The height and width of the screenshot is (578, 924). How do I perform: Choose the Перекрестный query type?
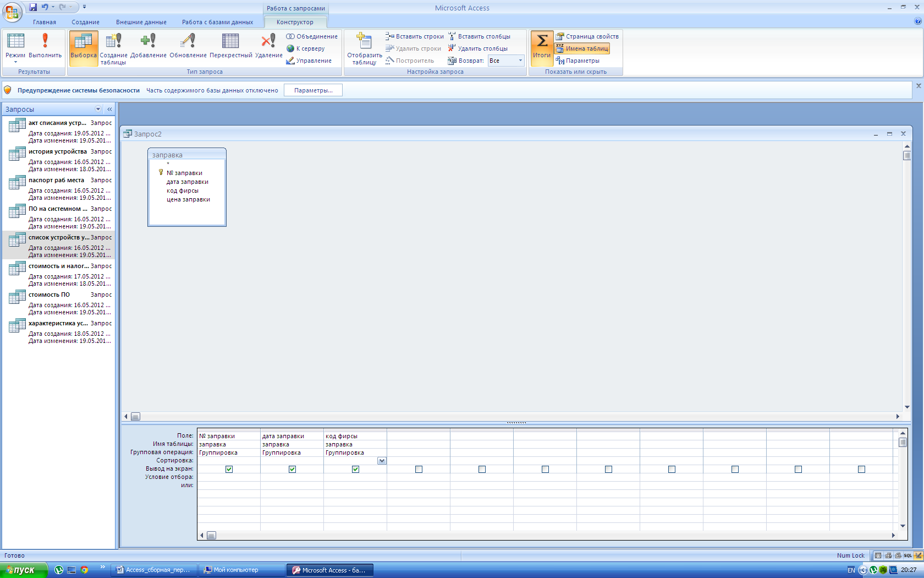click(x=231, y=46)
